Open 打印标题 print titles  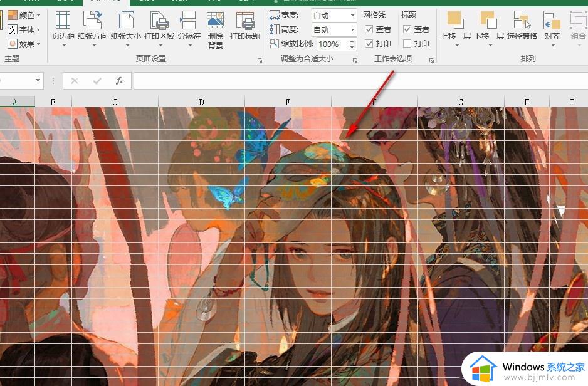[x=245, y=26]
